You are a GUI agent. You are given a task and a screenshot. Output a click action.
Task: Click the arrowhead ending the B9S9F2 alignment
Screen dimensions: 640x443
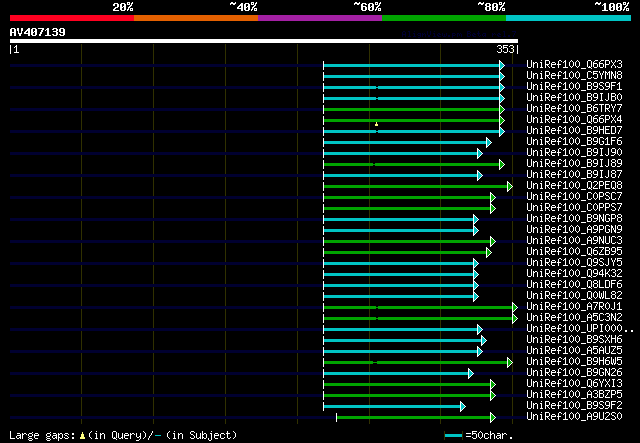point(462,406)
